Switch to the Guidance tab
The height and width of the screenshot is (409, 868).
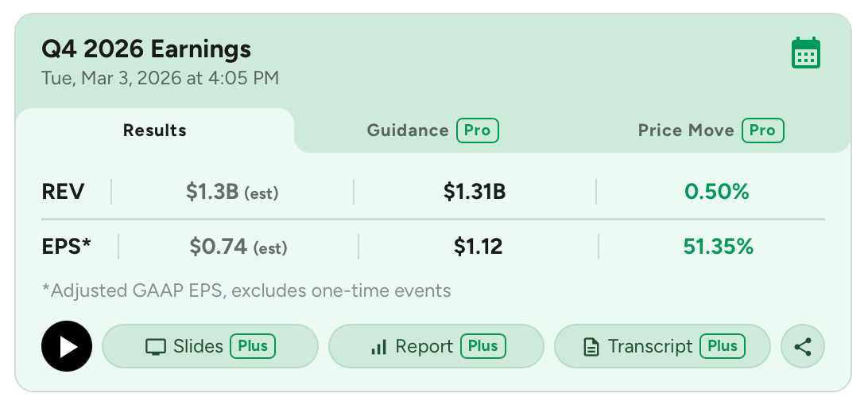(408, 130)
